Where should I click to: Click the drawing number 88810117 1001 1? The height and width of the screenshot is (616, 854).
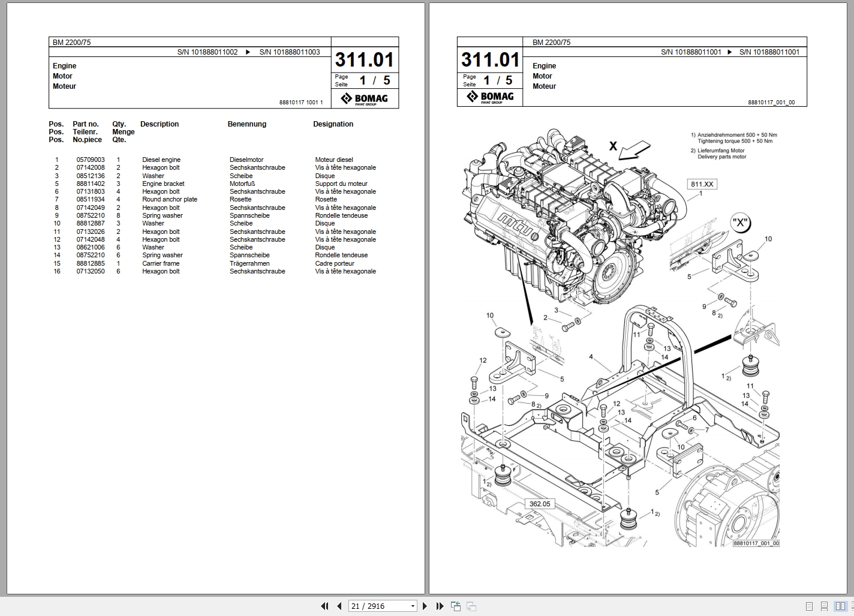coord(301,103)
